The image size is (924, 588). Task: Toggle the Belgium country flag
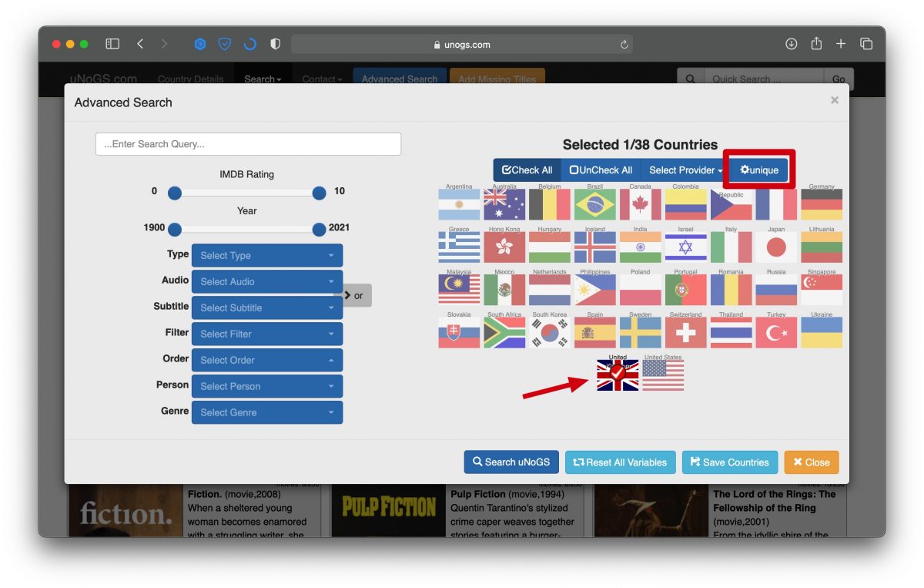(550, 205)
